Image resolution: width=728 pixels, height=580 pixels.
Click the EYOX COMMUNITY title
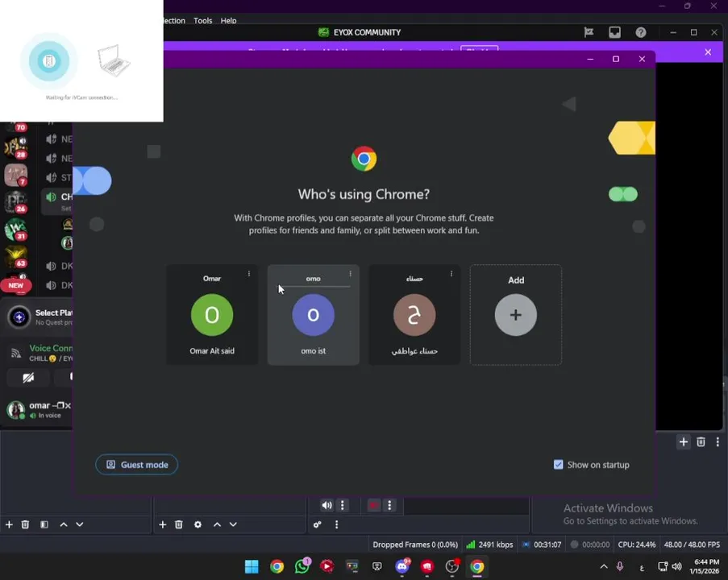point(367,32)
